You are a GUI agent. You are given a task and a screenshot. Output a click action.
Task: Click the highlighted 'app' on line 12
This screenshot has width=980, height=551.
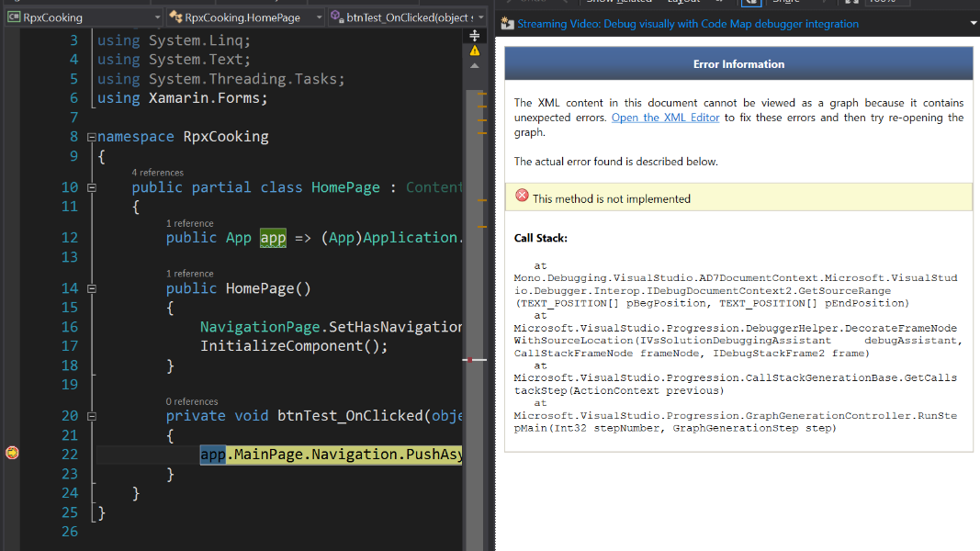(273, 238)
